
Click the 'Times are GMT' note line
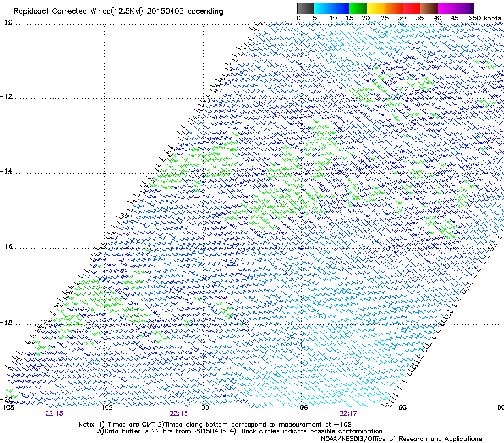pos(215,425)
